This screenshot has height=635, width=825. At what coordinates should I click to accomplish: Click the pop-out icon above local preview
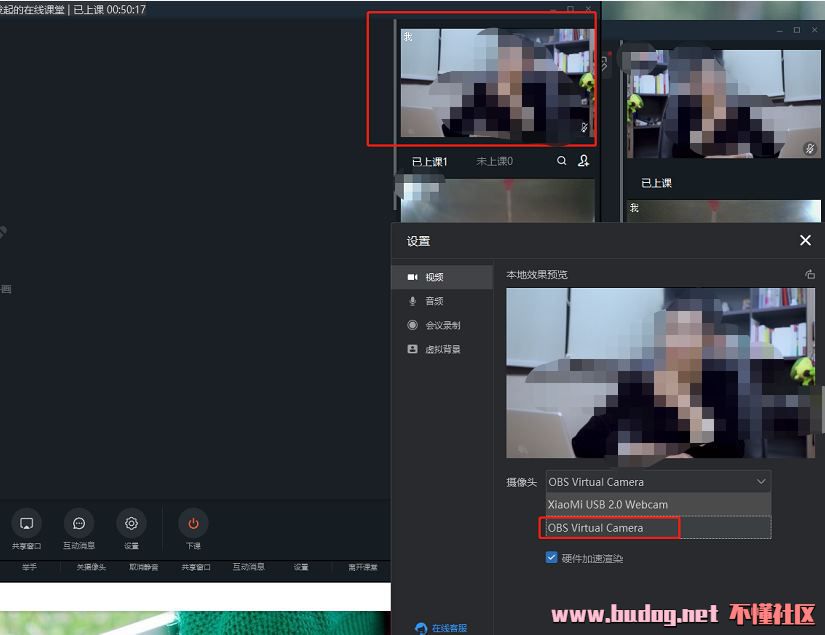coord(809,275)
